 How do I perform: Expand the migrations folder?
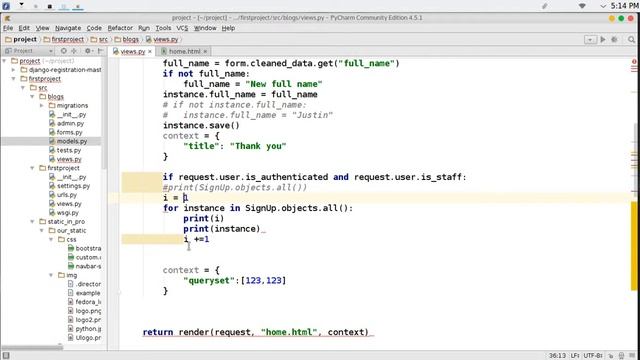pos(42,106)
